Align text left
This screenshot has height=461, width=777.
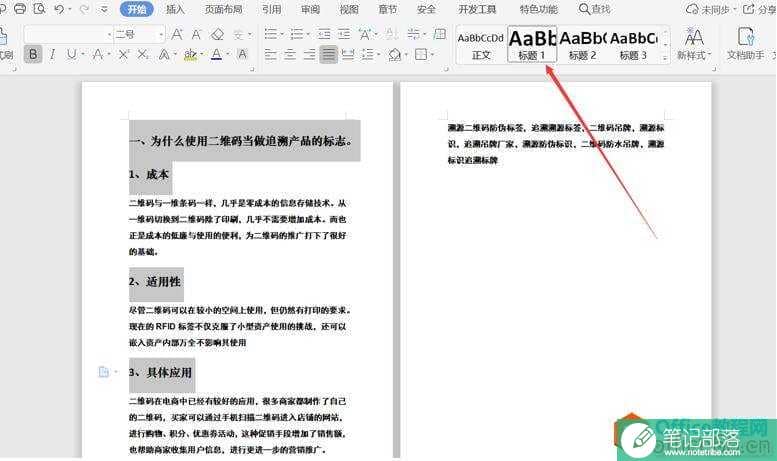271,54
